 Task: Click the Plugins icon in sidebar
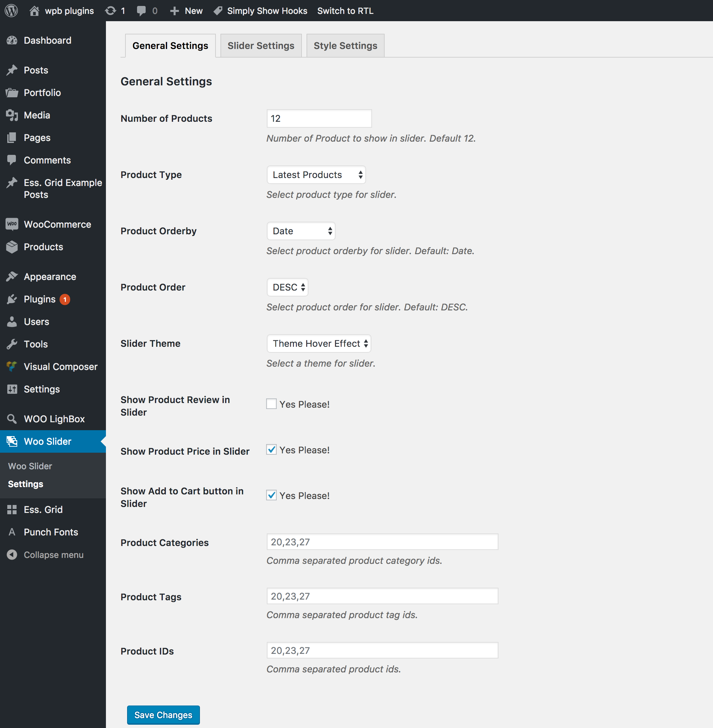(12, 300)
